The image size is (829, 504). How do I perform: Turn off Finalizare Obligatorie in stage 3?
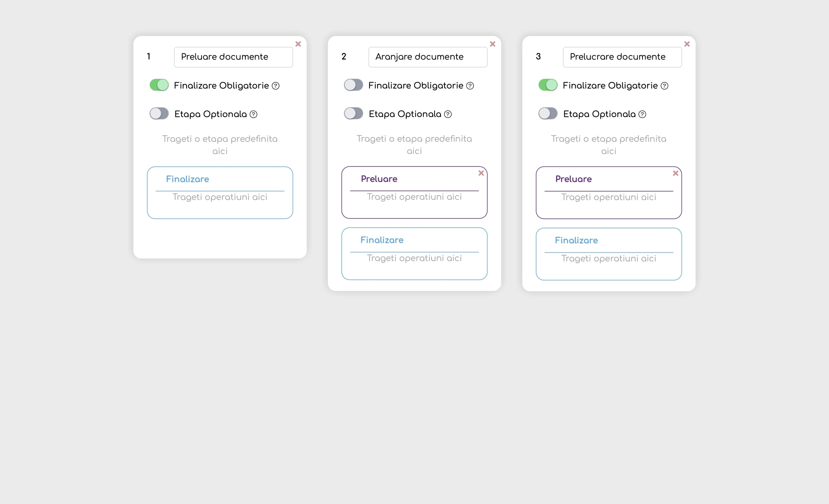(548, 85)
